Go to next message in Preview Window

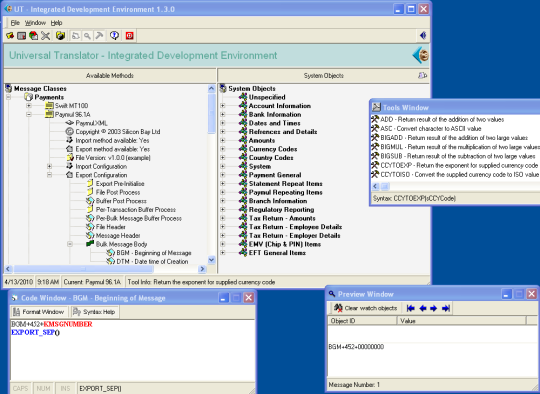click(x=434, y=308)
